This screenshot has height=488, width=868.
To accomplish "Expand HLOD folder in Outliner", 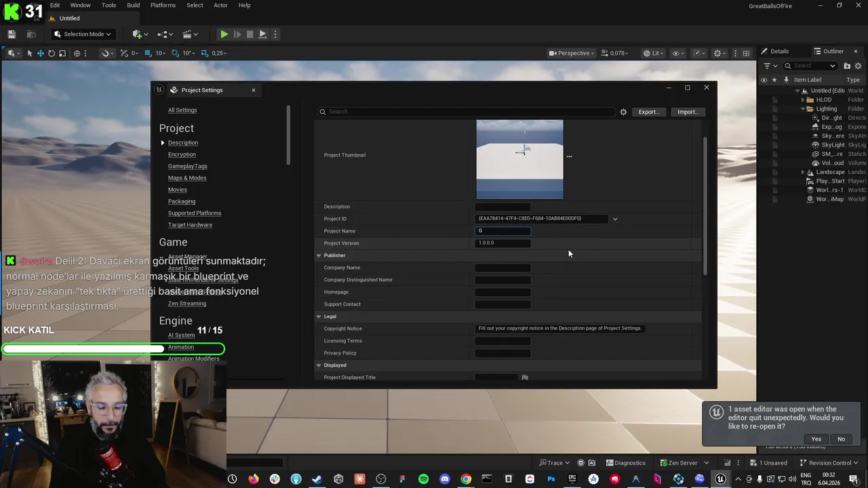I will (804, 100).
